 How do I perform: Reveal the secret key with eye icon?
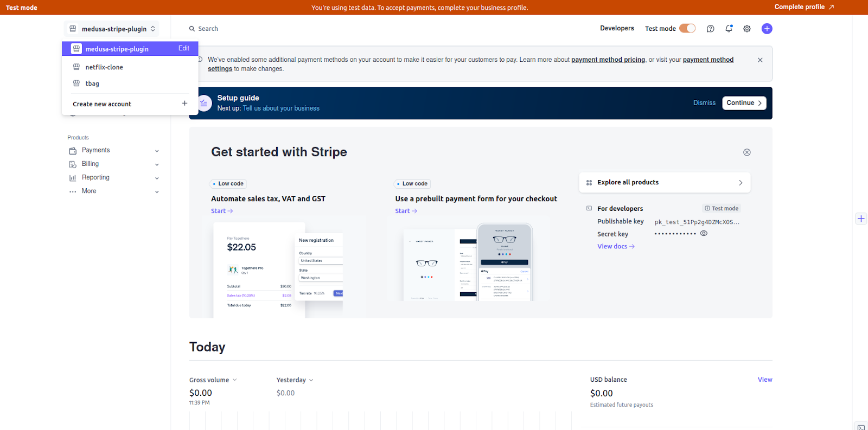(704, 233)
